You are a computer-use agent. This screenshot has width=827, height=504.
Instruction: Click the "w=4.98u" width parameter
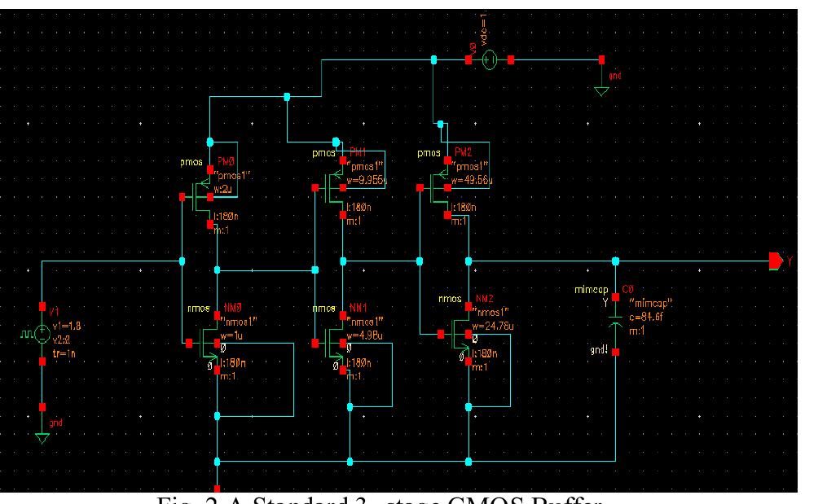pyautogui.click(x=364, y=335)
